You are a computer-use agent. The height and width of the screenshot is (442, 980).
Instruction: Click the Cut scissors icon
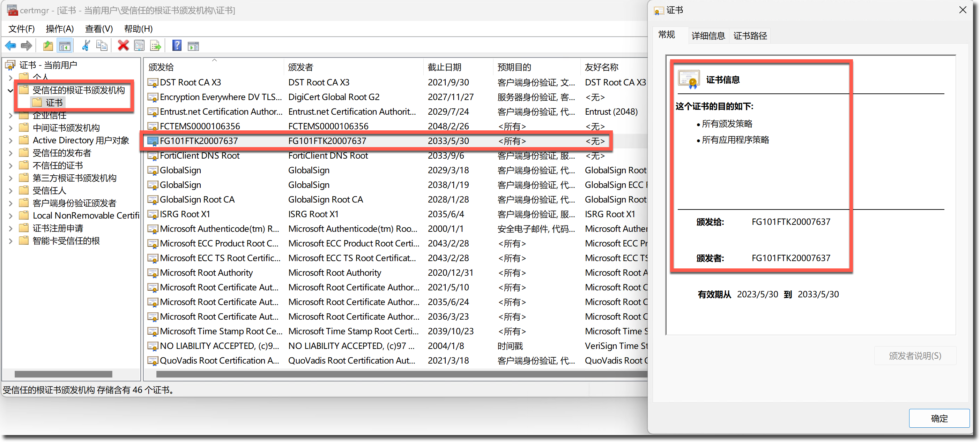click(x=86, y=46)
